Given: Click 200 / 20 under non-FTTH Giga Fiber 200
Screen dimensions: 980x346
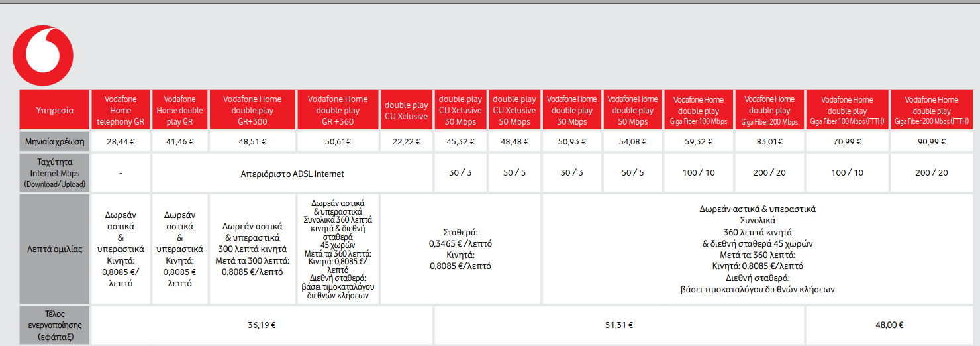Looking at the screenshot, I should (x=769, y=172).
